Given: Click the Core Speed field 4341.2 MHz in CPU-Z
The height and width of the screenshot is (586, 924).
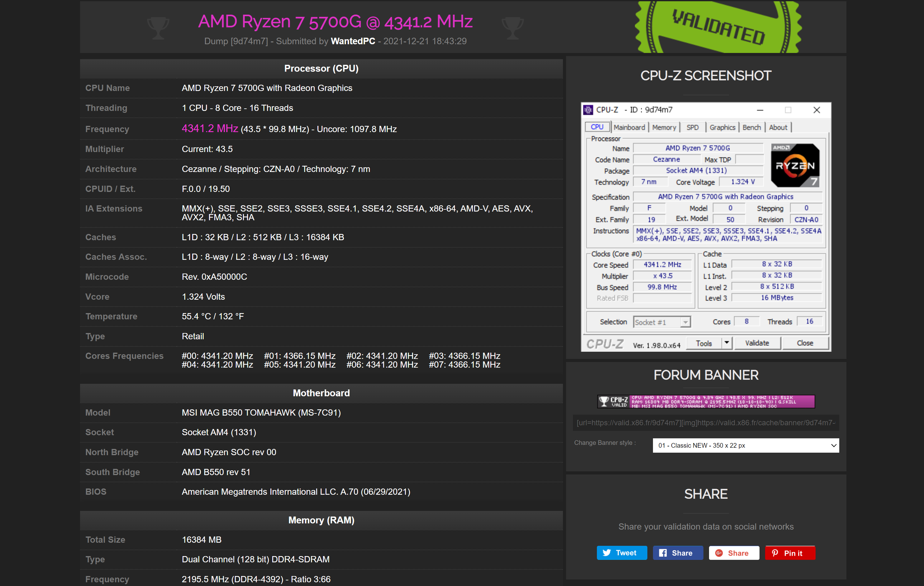Looking at the screenshot, I should tap(662, 265).
